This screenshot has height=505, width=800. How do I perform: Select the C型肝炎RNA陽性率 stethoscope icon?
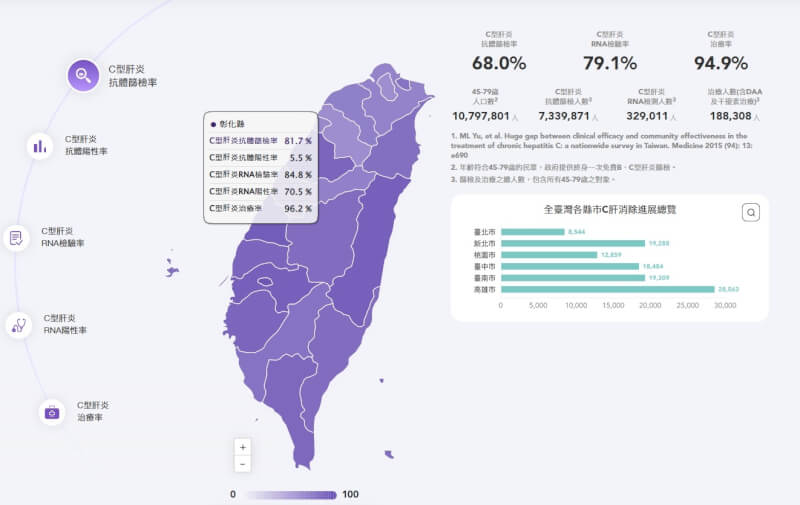pos(19,324)
